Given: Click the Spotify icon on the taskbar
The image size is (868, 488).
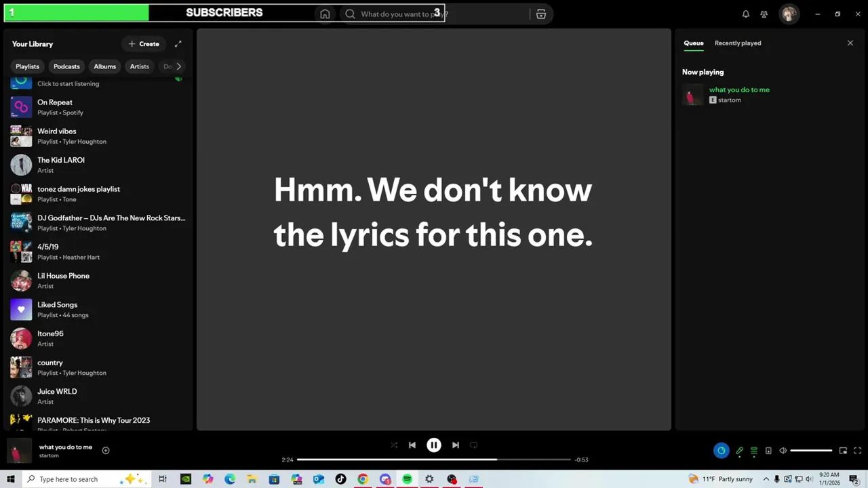Looking at the screenshot, I should pyautogui.click(x=407, y=479).
